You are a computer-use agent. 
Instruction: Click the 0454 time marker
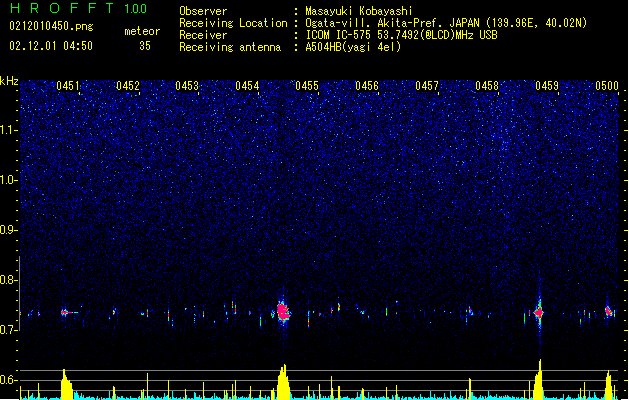[247, 85]
